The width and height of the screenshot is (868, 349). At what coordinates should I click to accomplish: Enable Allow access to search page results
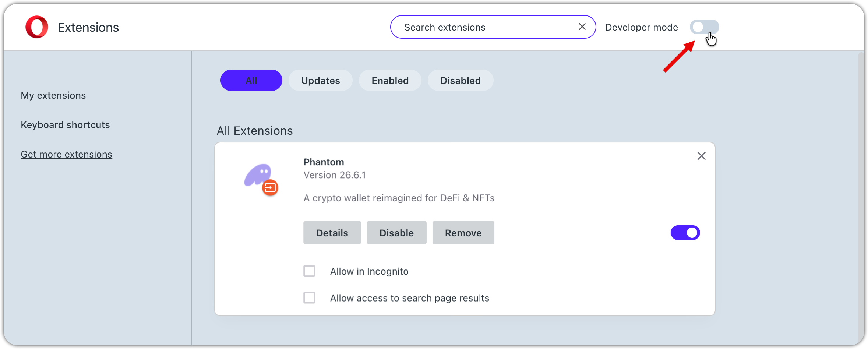[309, 297]
